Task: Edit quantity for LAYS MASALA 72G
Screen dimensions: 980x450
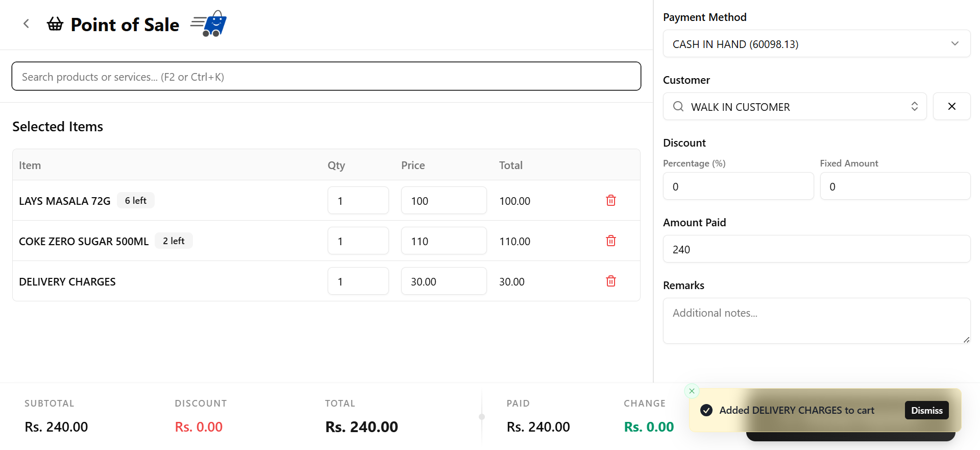Action: [358, 201]
